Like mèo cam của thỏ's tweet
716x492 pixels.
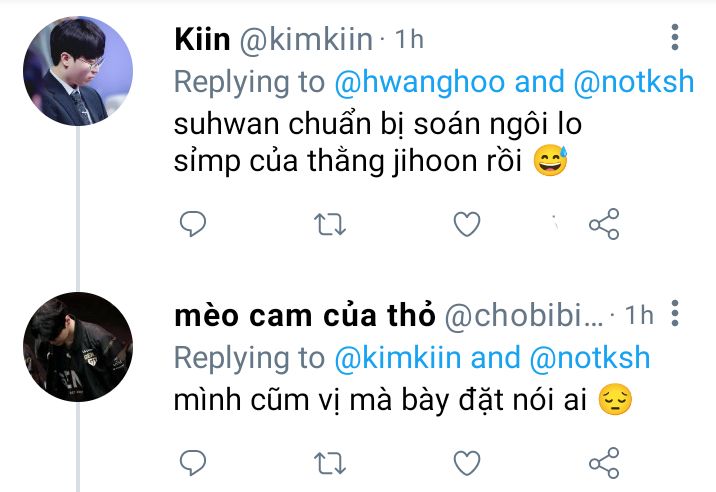pyautogui.click(x=467, y=462)
